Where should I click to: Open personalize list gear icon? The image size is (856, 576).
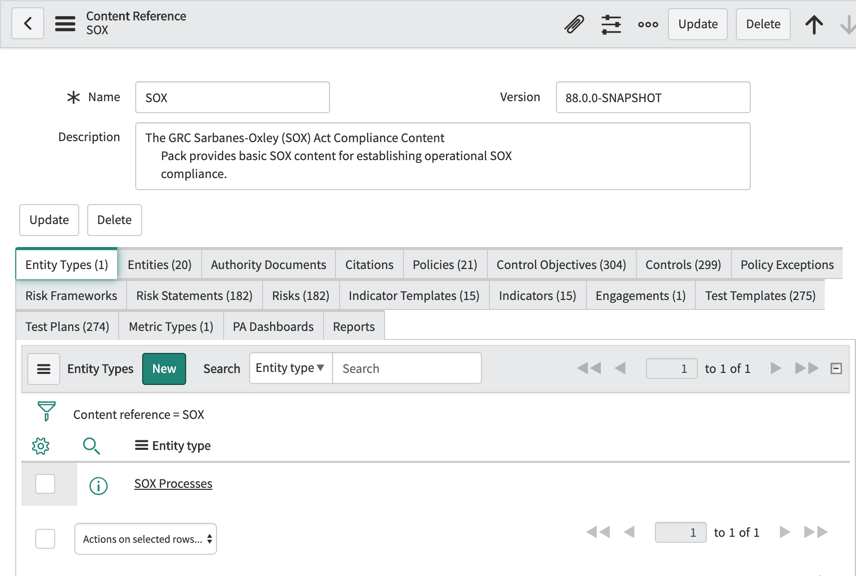(x=40, y=446)
